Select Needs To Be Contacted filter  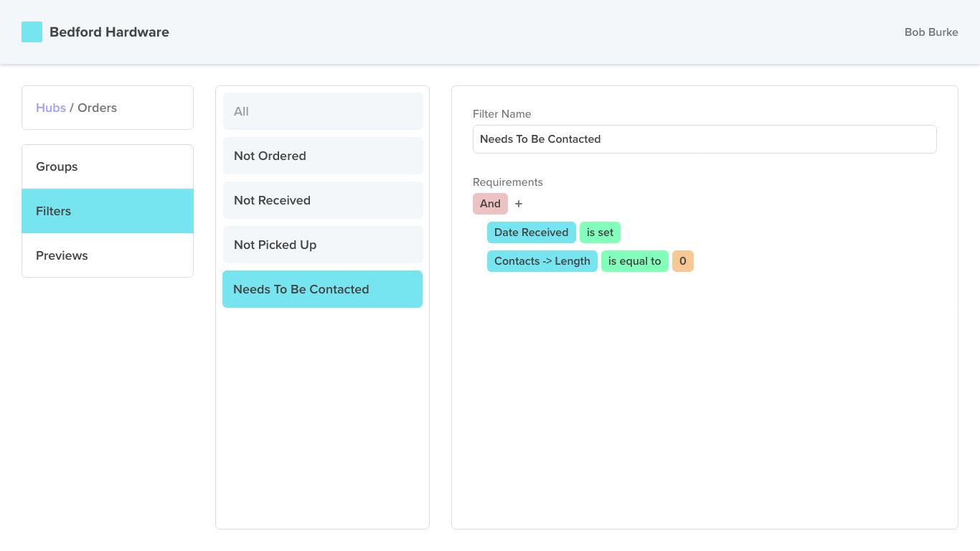tap(322, 289)
